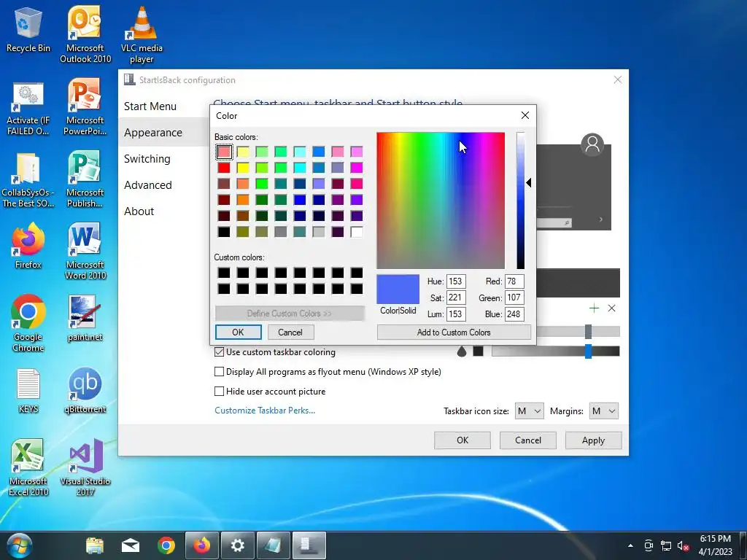Go to the Start Menu section
This screenshot has width=747, height=560.
150,106
